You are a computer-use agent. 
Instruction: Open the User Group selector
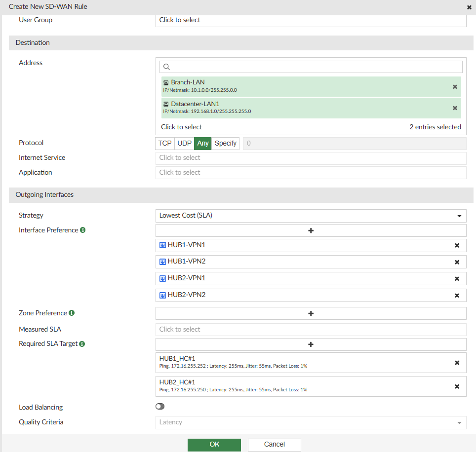click(x=311, y=21)
